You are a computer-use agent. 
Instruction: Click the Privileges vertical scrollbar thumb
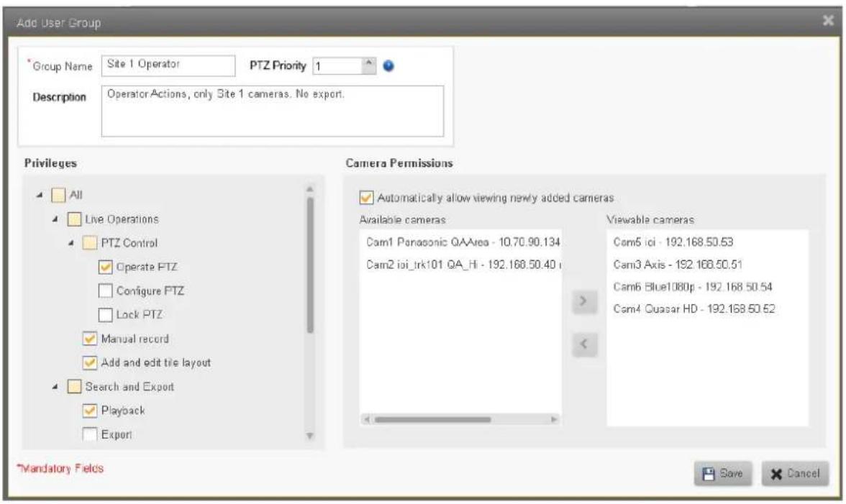point(309,265)
